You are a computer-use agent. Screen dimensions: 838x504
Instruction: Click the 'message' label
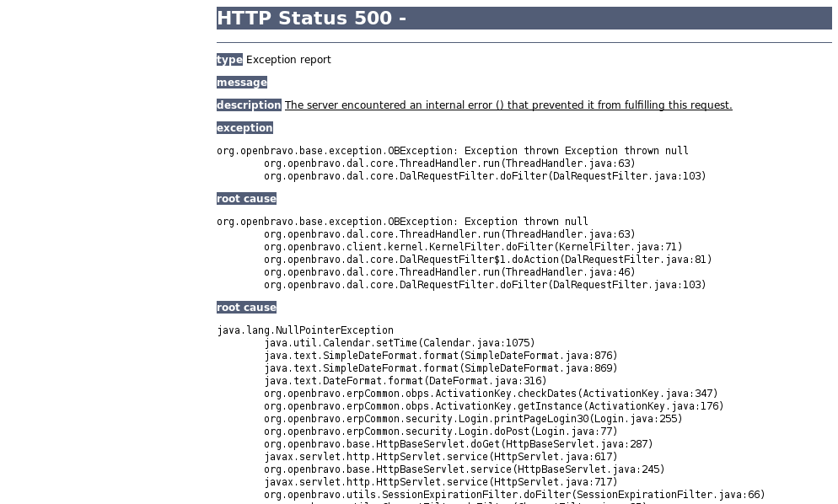pos(242,83)
